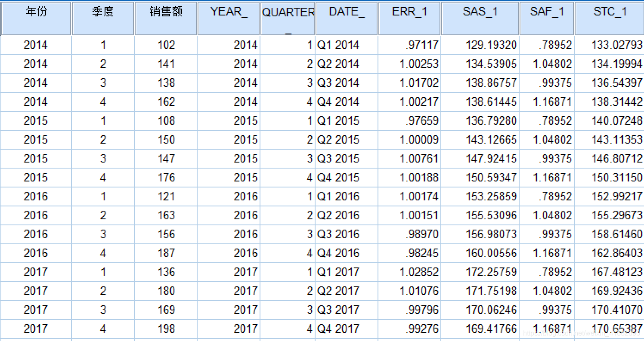The image size is (644, 341).
Task: Select STC_1 value 133.02793
Action: click(610, 45)
